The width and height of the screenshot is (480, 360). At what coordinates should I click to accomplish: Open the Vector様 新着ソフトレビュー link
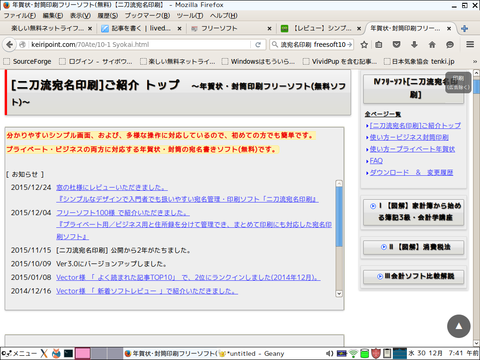(x=147, y=291)
